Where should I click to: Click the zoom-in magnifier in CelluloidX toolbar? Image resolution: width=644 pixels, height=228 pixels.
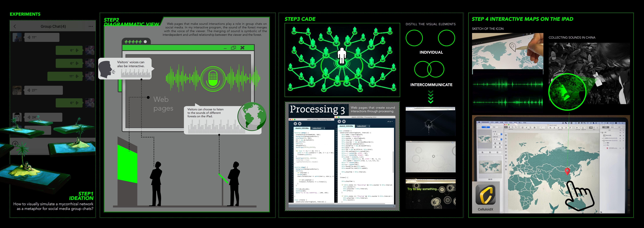(x=512, y=127)
